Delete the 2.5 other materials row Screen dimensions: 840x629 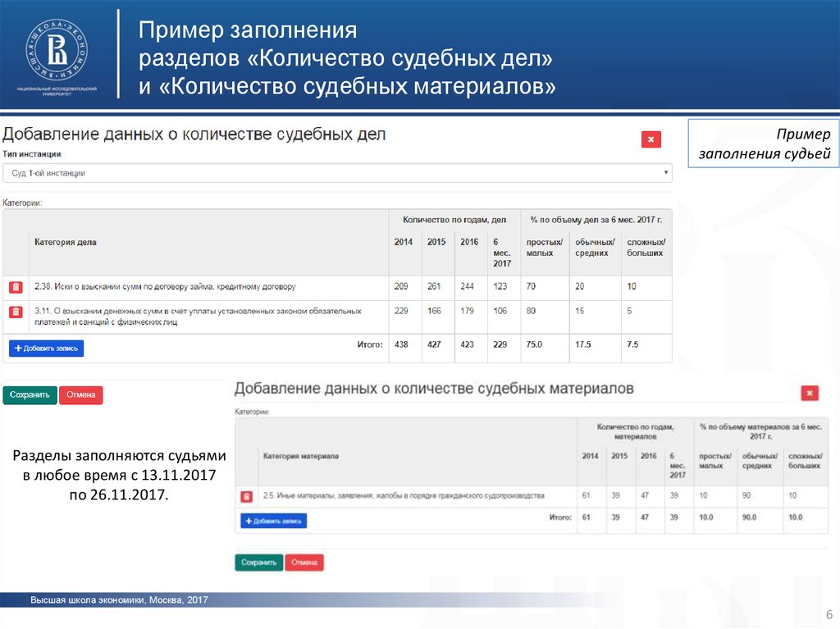246,496
